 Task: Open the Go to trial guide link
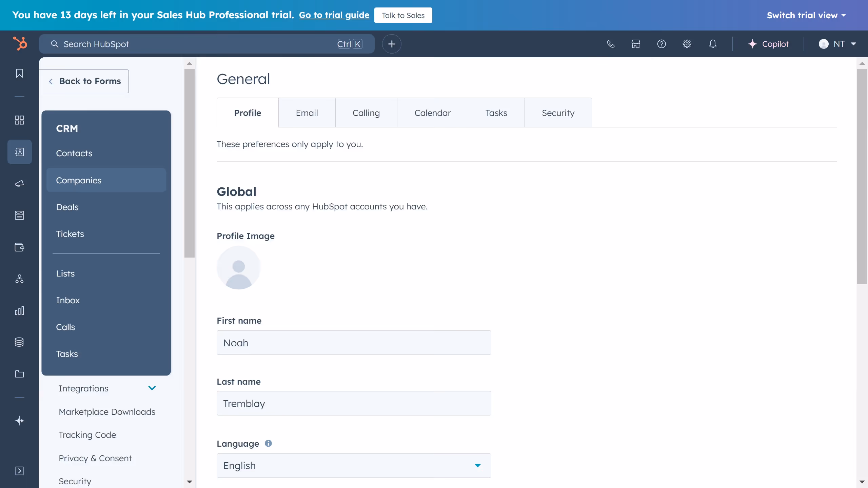[x=334, y=15]
